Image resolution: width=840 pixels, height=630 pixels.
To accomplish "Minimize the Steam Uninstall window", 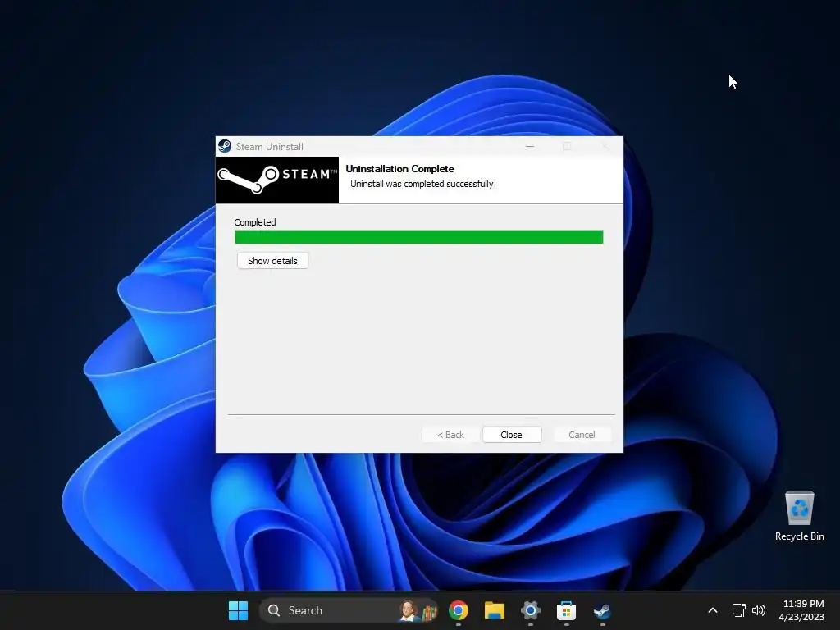I will tap(530, 146).
